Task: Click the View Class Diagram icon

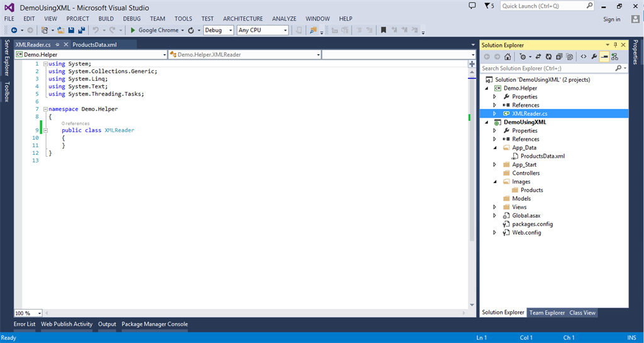Action: 615,57
